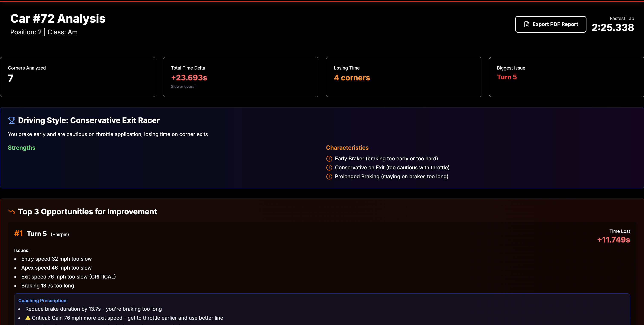Click the yellow warning triangle before Critical
Screen dimensions: 644x325
point(28,318)
